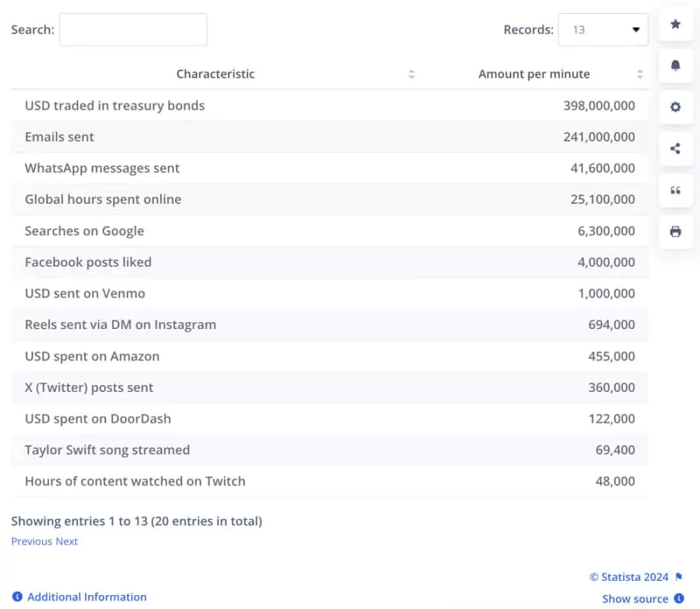Image resolution: width=700 pixels, height=609 pixels.
Task: Open Additional Information link
Action: pyautogui.click(x=87, y=597)
